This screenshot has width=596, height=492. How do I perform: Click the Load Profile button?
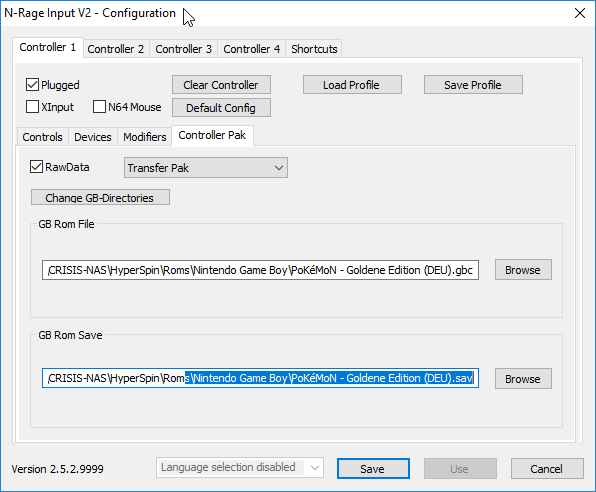[352, 85]
